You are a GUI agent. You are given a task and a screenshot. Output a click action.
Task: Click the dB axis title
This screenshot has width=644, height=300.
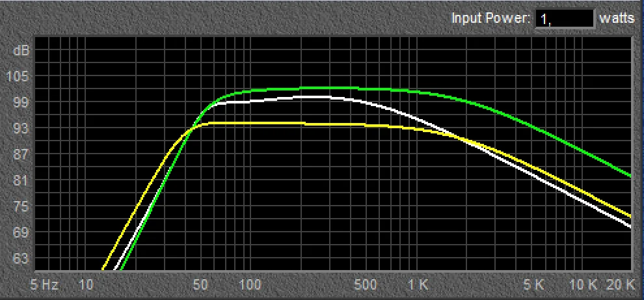pyautogui.click(x=21, y=50)
